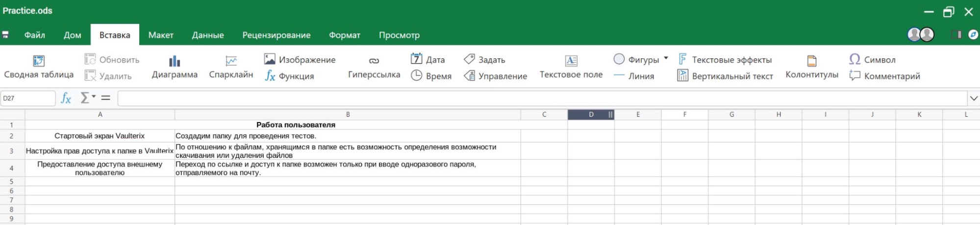Viewport: 980px width, 225px height.
Task: Select column B header
Action: tap(348, 115)
